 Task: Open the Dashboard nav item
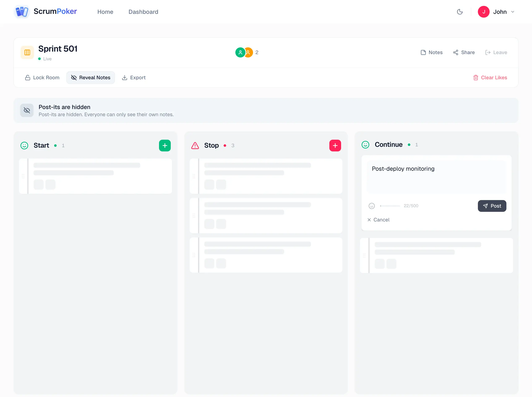point(143,12)
